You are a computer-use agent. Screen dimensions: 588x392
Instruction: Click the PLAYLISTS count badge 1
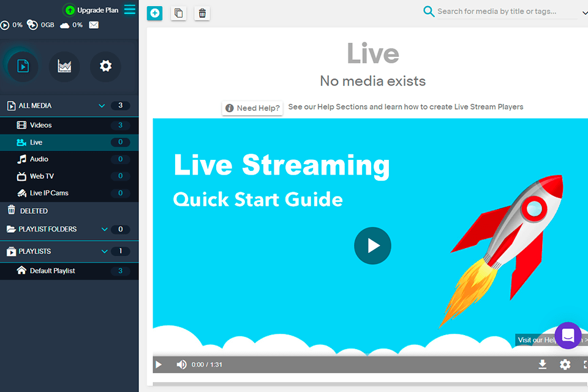click(121, 251)
